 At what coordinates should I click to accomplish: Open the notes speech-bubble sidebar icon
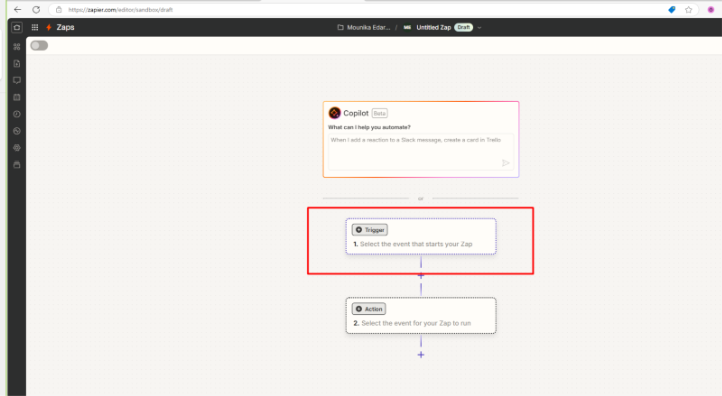click(17, 80)
